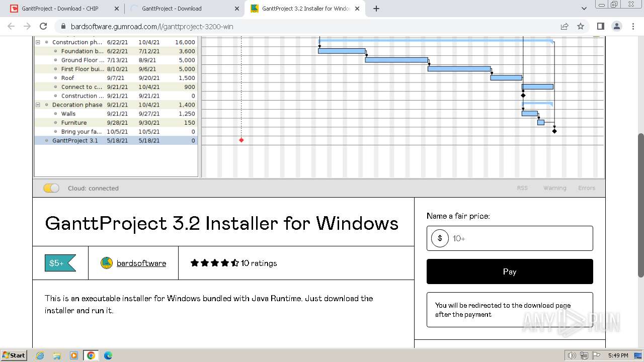The image size is (644, 362).
Task: Toggle the Cloud connected switch
Action: (51, 188)
